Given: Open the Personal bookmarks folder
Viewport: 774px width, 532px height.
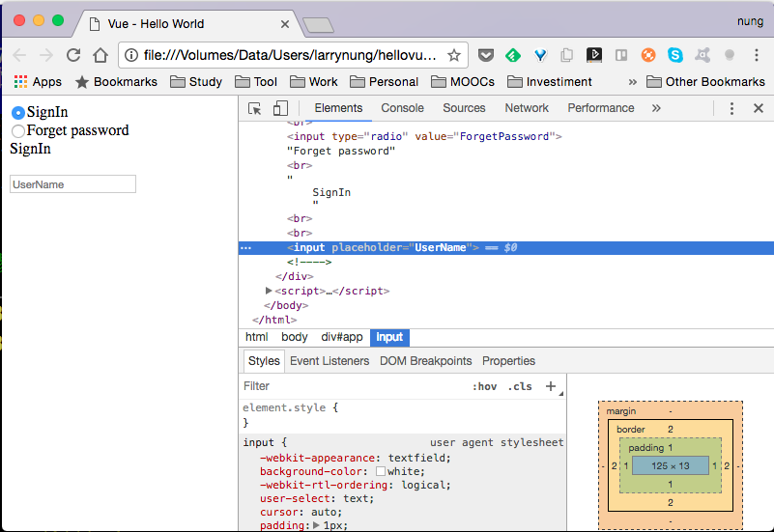Looking at the screenshot, I should 384,82.
